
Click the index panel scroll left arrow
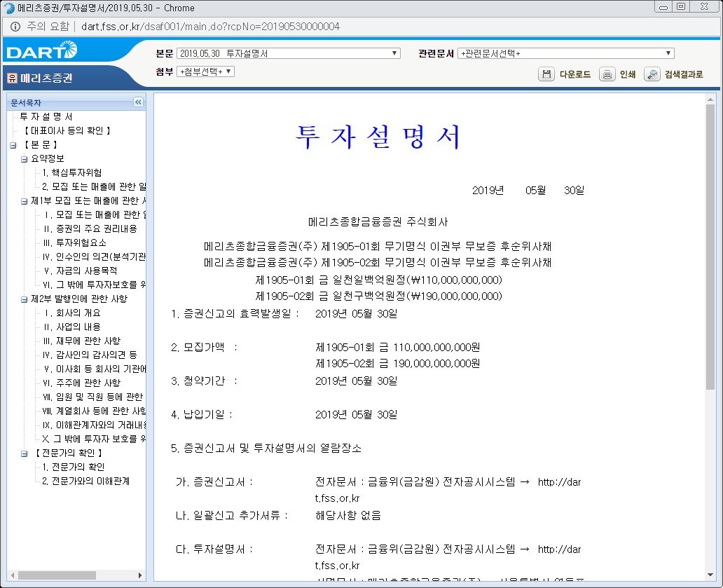pyautogui.click(x=13, y=575)
